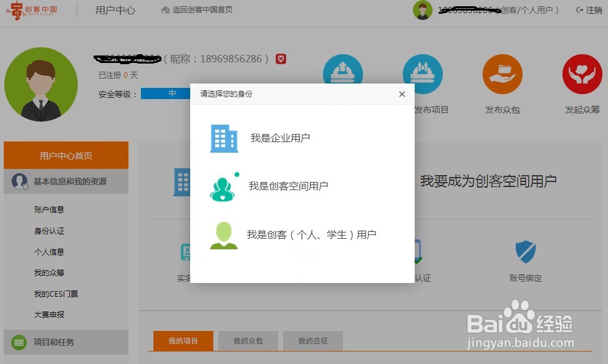Select the 我是企业用户 building icon
608x364 pixels.
[x=223, y=138]
